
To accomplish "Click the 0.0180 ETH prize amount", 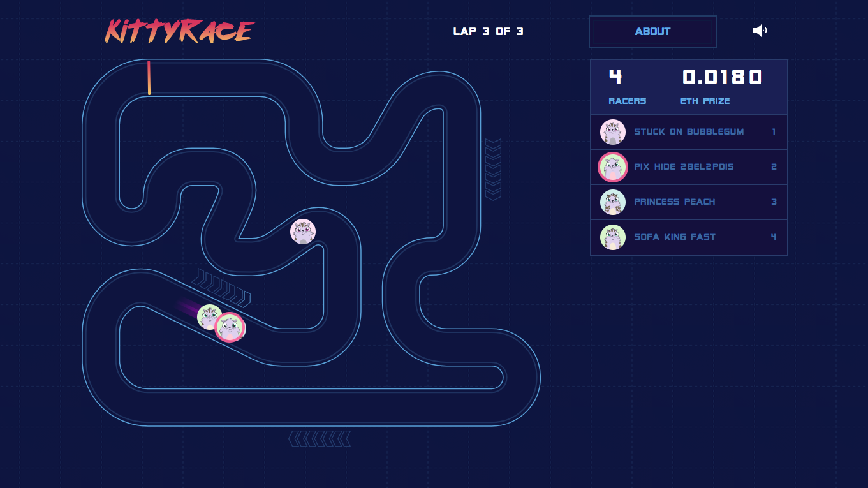I will pos(722,78).
